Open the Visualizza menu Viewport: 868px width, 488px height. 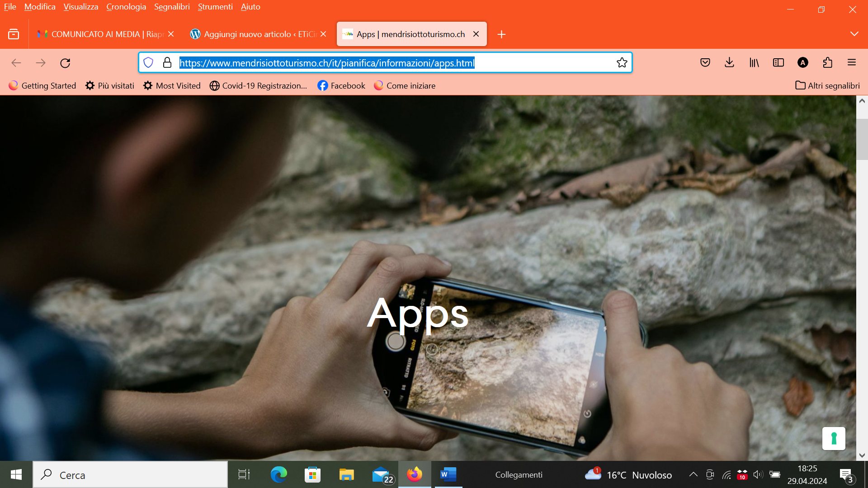[x=81, y=7]
